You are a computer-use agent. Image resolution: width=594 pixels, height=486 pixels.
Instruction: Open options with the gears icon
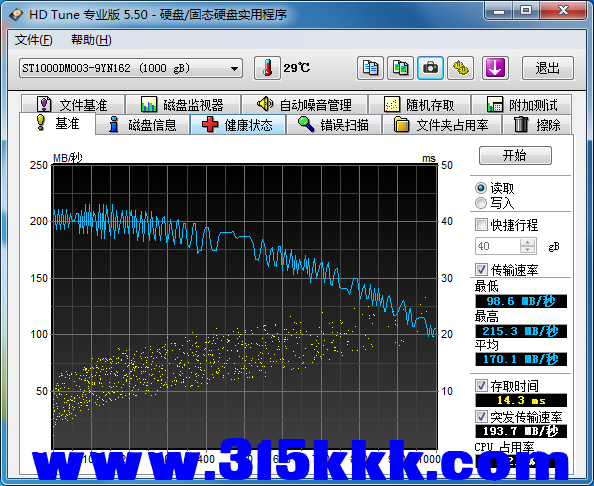pos(460,68)
